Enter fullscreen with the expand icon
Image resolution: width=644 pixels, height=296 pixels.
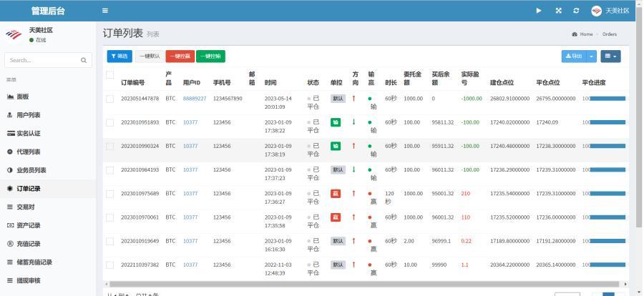click(x=558, y=11)
